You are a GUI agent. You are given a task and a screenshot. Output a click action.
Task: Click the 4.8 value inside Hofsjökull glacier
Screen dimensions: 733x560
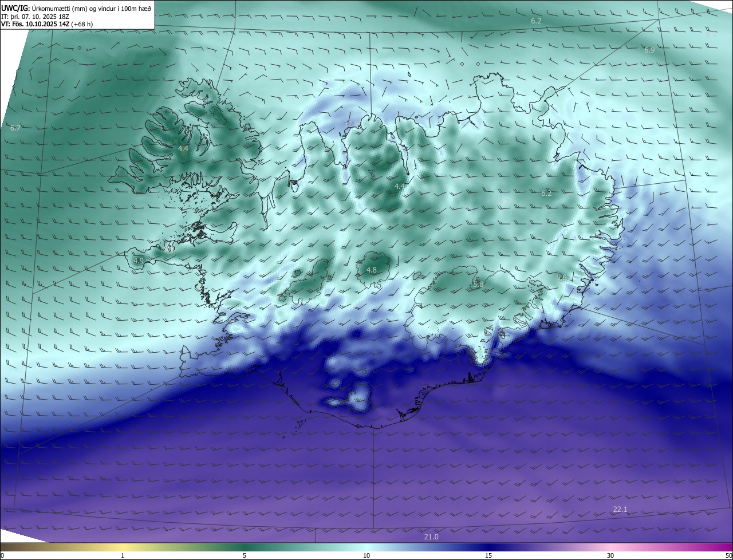coord(371,270)
